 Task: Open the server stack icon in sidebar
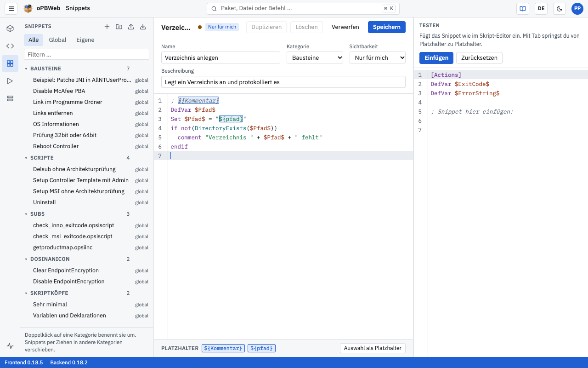10,98
